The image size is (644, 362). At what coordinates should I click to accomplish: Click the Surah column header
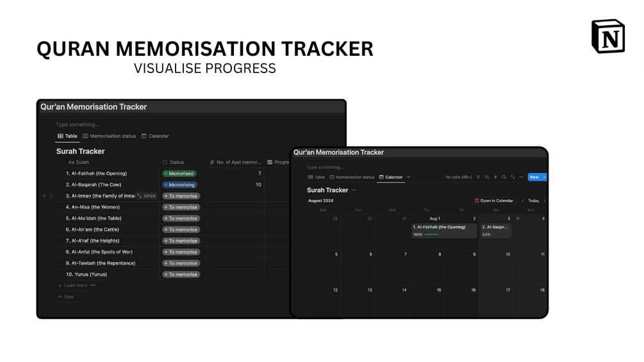tap(78, 163)
